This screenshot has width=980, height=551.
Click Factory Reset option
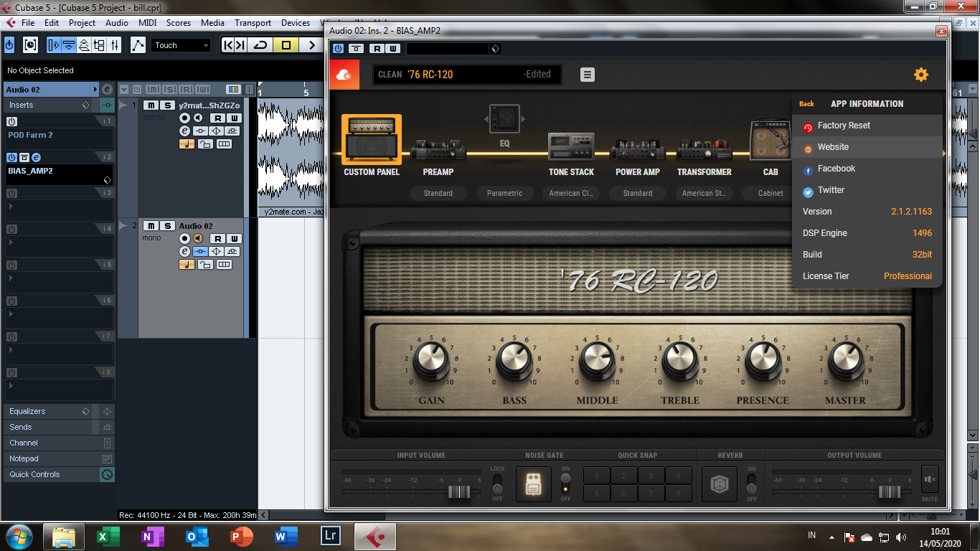[x=867, y=126]
